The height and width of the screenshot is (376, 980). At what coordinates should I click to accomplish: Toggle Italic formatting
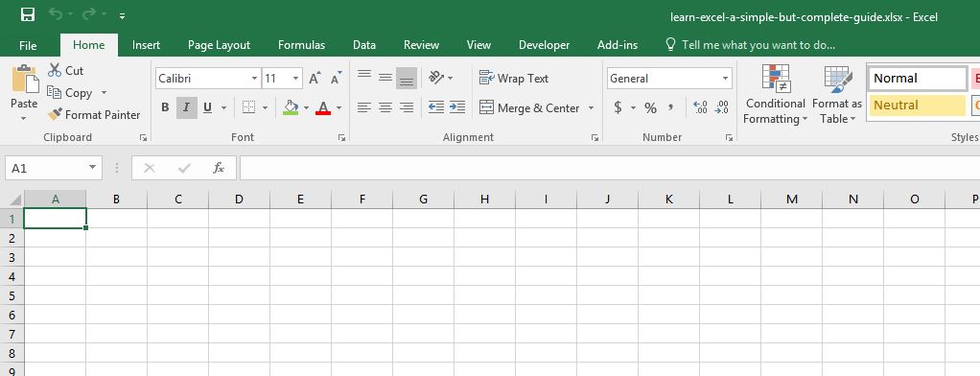(186, 107)
